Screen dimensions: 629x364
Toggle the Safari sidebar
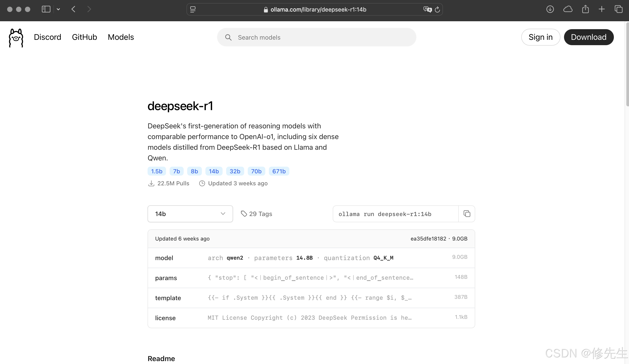46,9
